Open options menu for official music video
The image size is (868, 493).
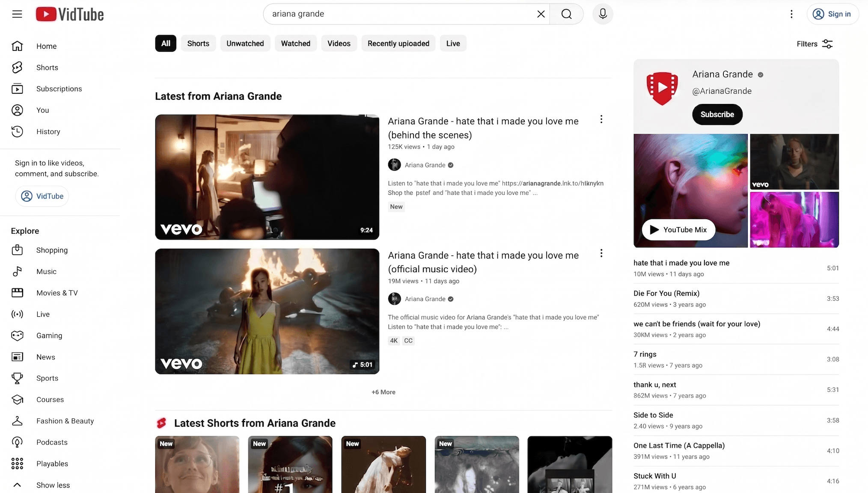coord(601,253)
